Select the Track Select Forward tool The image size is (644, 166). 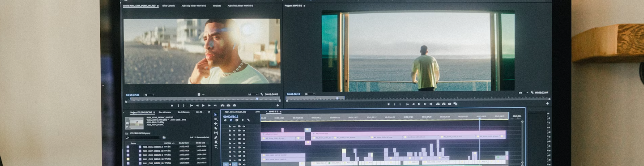click(x=216, y=119)
